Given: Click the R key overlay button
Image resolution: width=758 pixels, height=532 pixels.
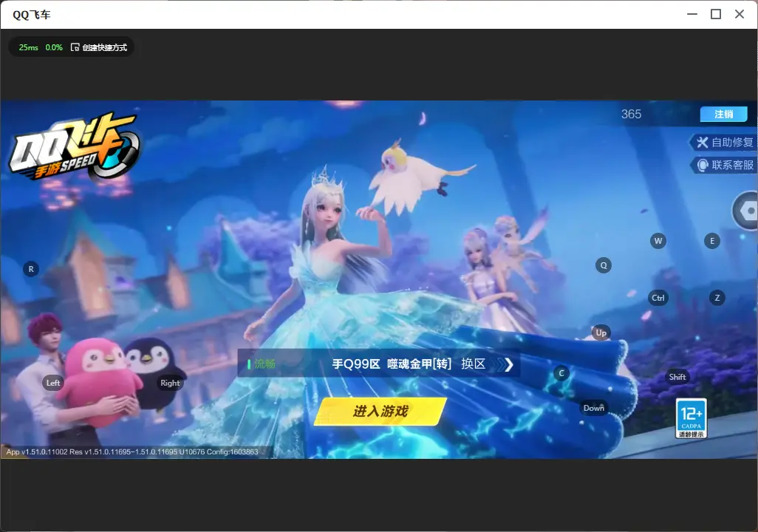Looking at the screenshot, I should [31, 269].
